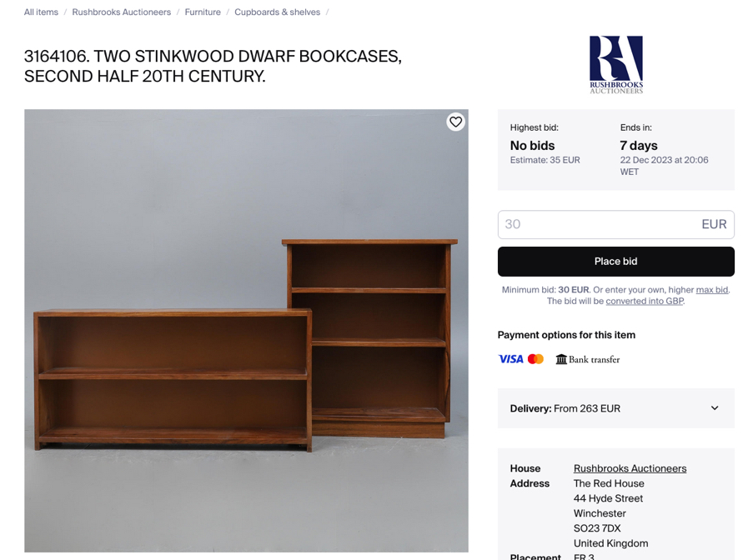Open the max bid link
753x560 pixels.
712,290
